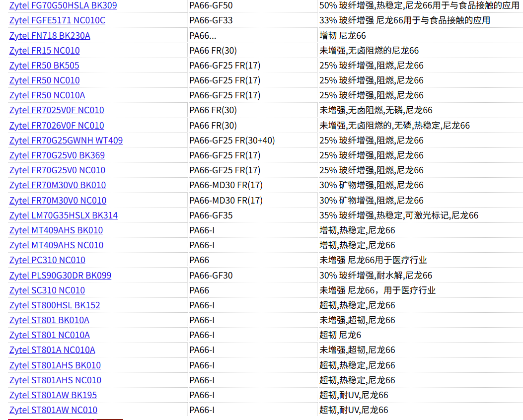523x420 pixels.
Task: Open the Zytel ST800HSL BK152 link
Action: (x=55, y=305)
